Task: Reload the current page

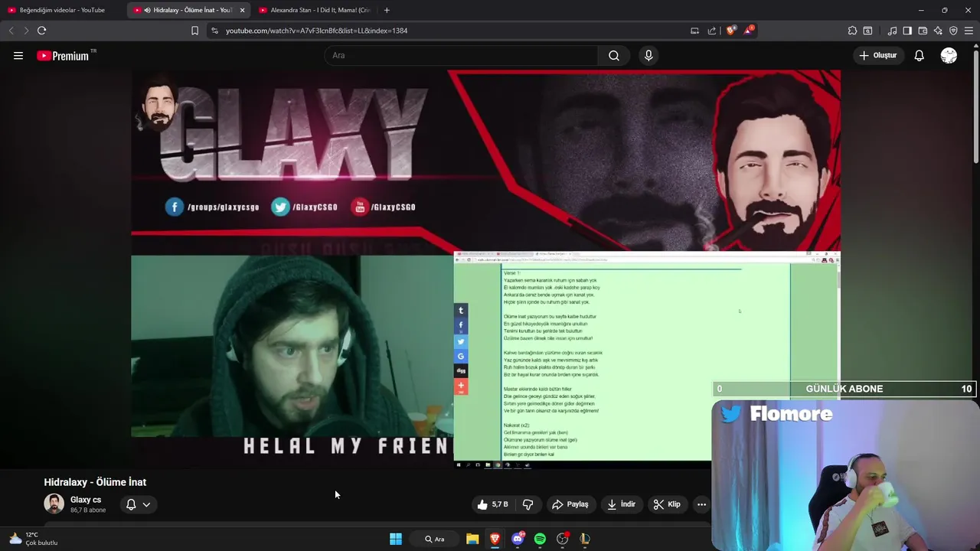Action: click(x=42, y=31)
